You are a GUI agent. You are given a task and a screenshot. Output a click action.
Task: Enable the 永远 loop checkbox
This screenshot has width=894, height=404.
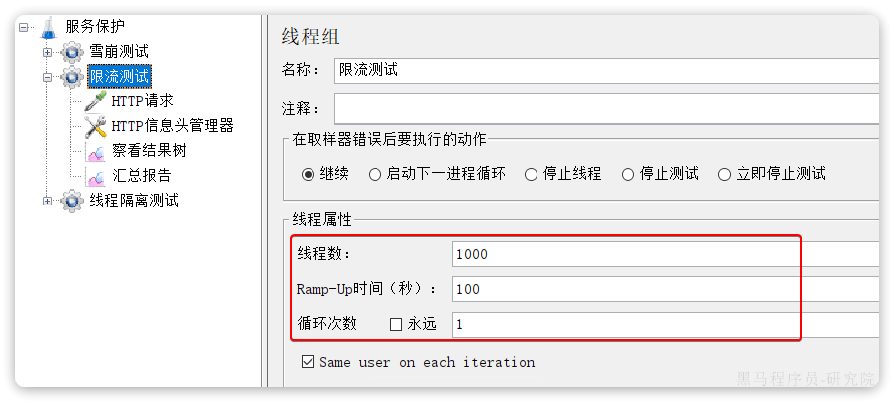396,324
